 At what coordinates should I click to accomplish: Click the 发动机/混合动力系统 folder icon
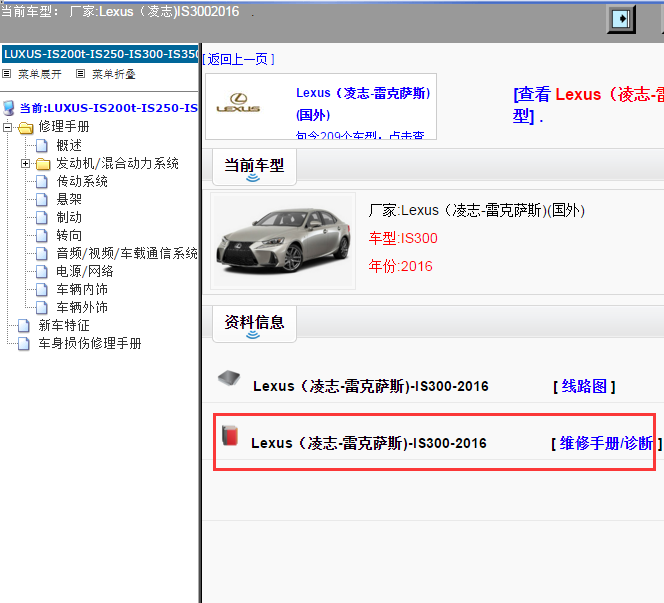tap(43, 163)
